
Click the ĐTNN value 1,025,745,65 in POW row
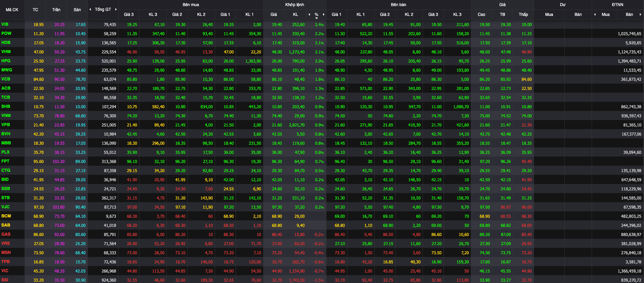(629, 34)
